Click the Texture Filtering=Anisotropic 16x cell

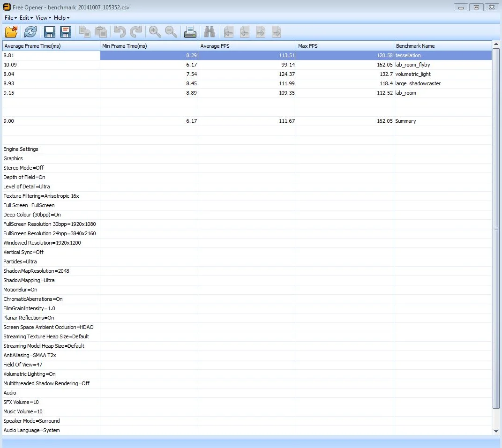(51, 196)
